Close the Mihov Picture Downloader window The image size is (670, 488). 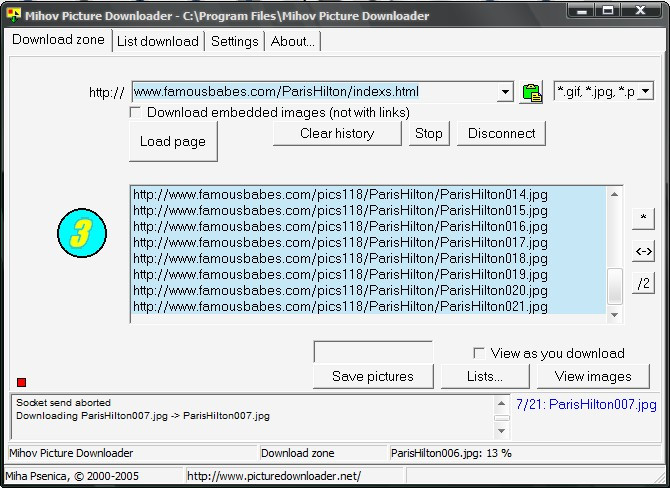coord(641,10)
